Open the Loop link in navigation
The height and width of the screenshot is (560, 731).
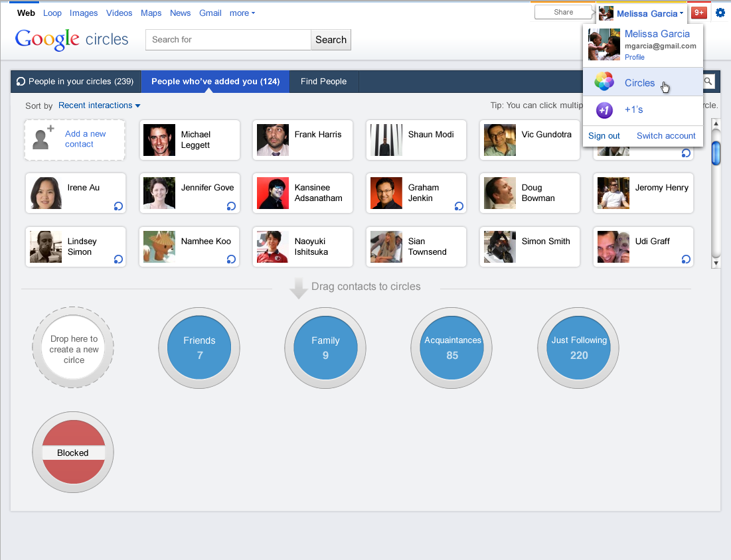tap(52, 13)
